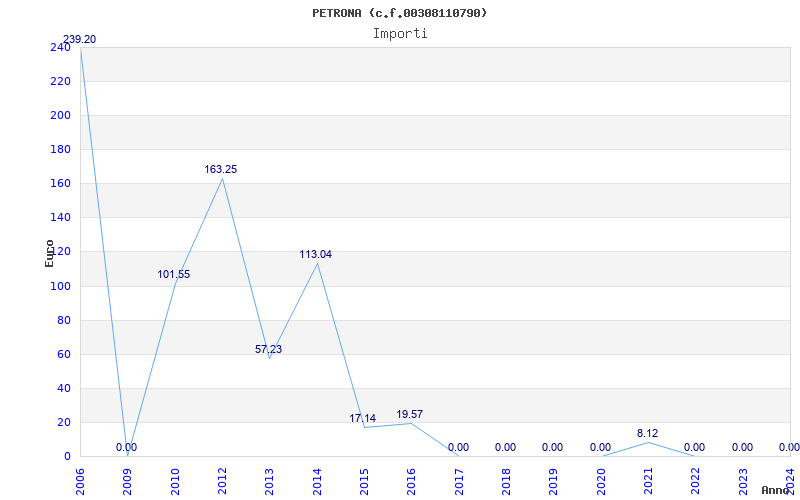Click the 163.25 data label
The width and height of the screenshot is (800, 500).
(221, 169)
